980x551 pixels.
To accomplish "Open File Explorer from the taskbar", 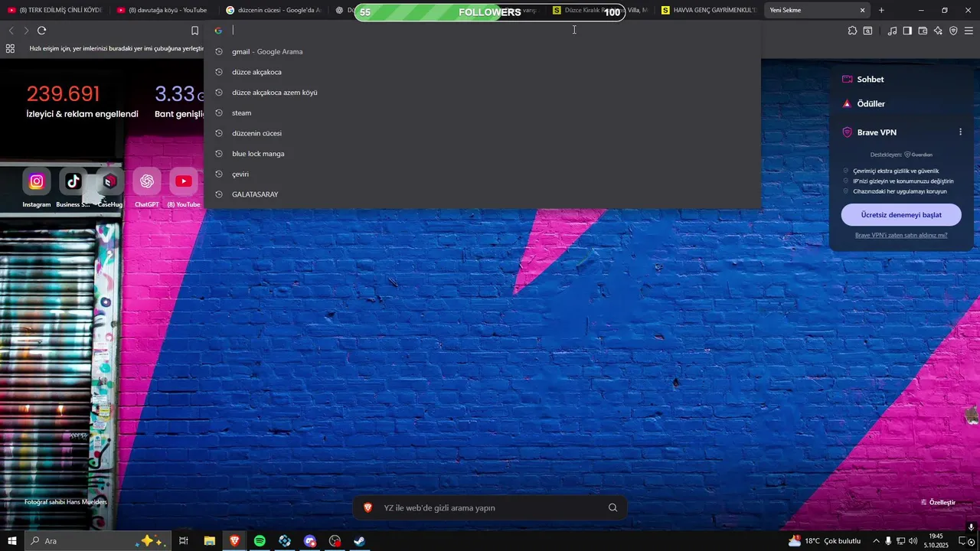I will click(209, 541).
